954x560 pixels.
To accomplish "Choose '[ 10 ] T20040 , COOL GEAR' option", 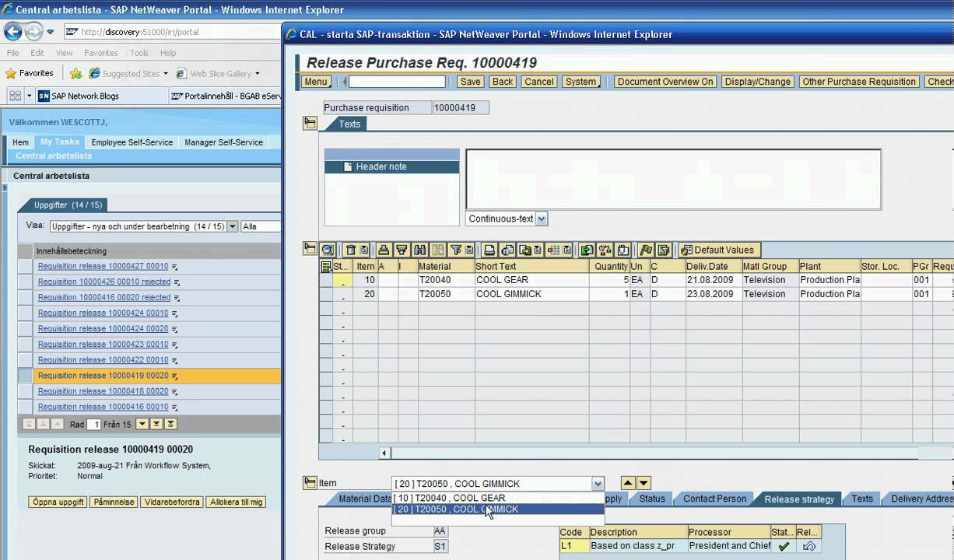I will (x=498, y=498).
